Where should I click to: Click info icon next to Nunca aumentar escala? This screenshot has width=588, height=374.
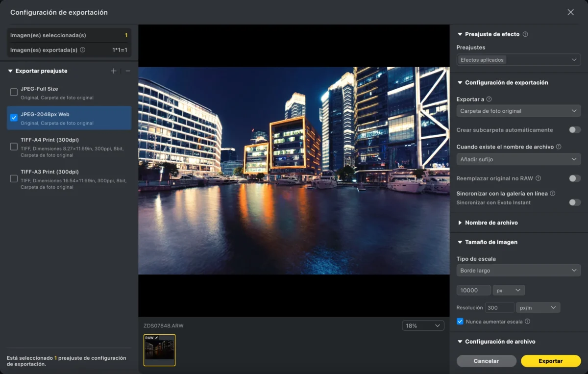527,322
